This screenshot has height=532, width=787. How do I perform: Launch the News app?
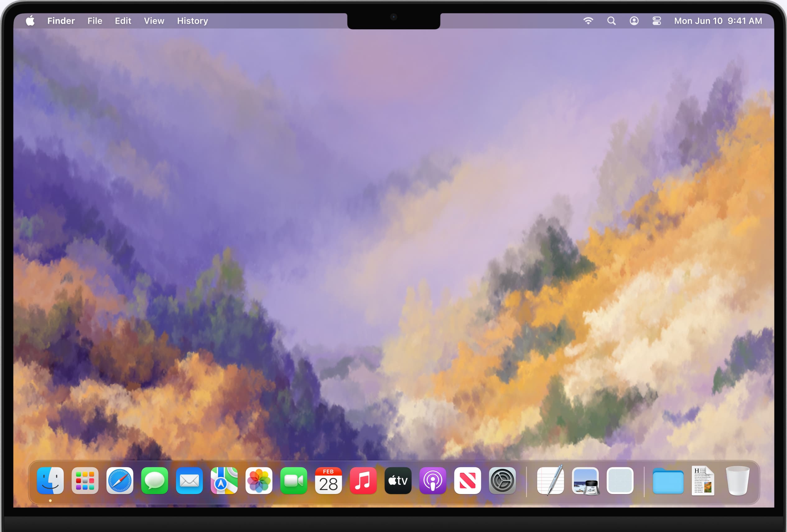click(x=467, y=481)
